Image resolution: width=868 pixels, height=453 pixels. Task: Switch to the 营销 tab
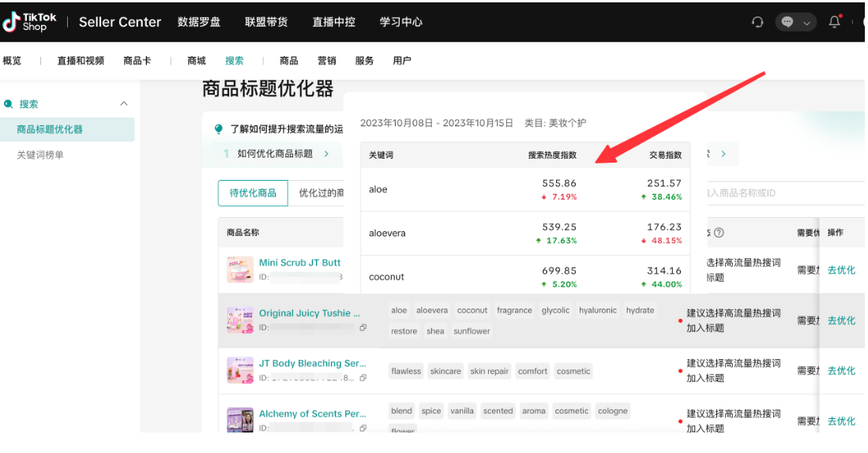(327, 61)
